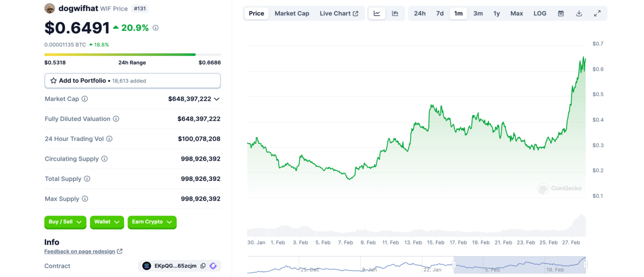Image resolution: width=644 pixels, height=277 pixels.
Task: Show Total Supply info icon
Action: click(87, 179)
